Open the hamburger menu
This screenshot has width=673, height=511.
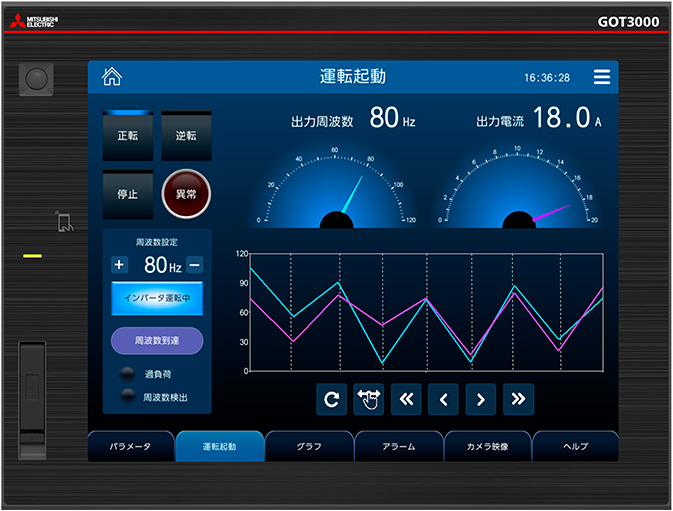tap(601, 77)
